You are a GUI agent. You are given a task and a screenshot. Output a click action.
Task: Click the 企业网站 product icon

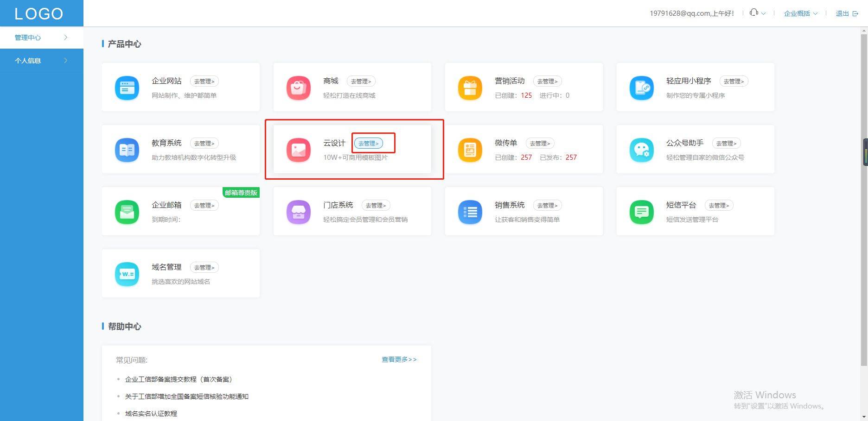[127, 88]
